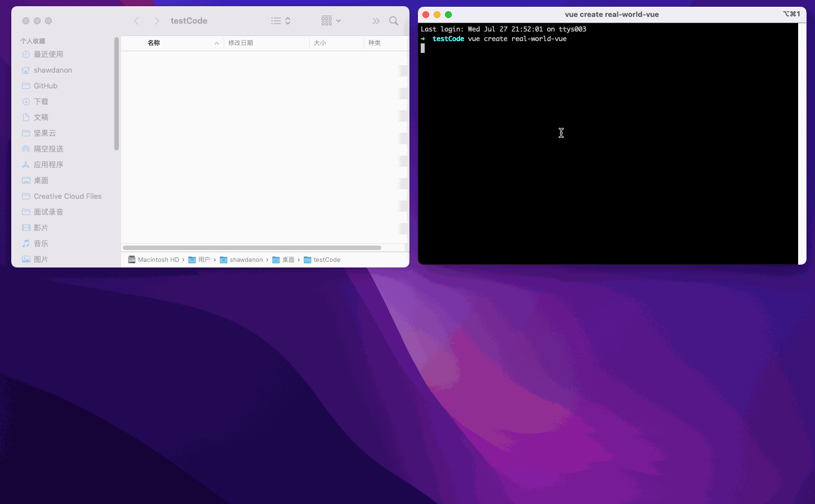Open shawdanon home folder in sidebar
Viewport: 815px width, 504px height.
pos(52,70)
